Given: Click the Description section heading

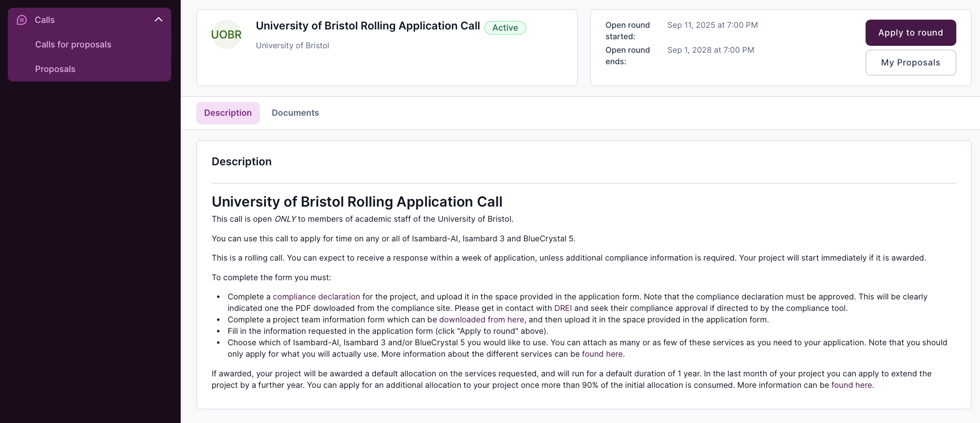Looking at the screenshot, I should (241, 161).
